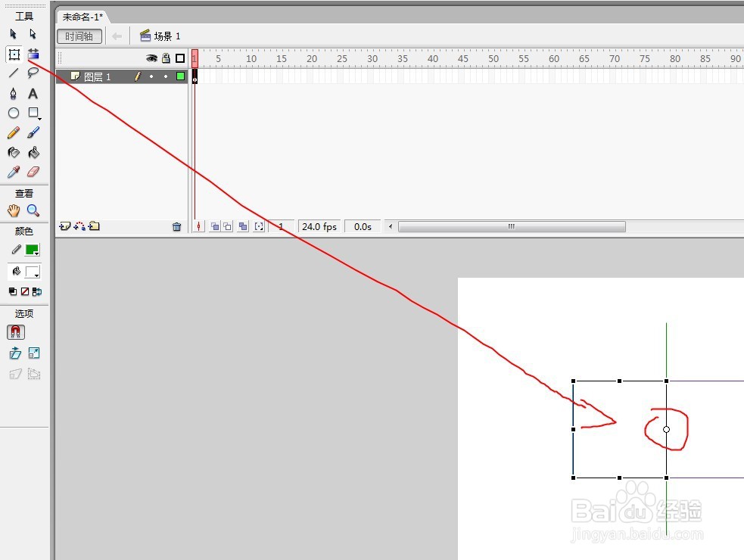This screenshot has height=560, width=744.
Task: Swap stroke and fill colors
Action: click(x=37, y=291)
